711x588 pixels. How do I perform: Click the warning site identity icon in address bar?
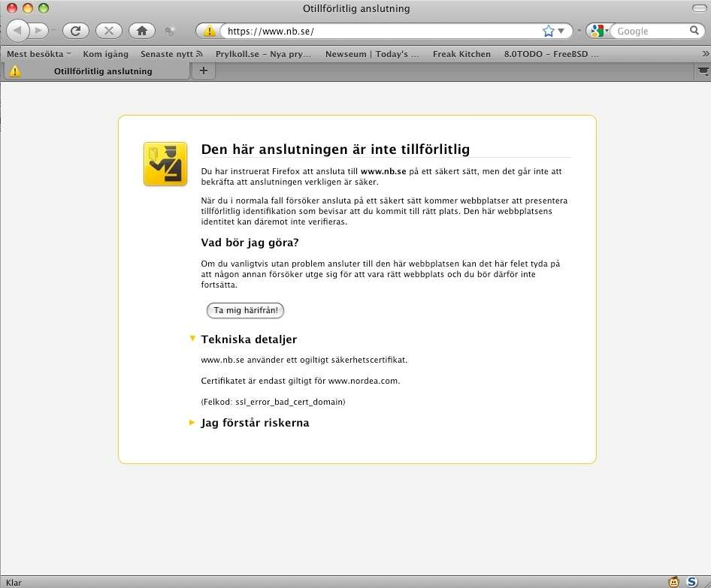(x=209, y=31)
